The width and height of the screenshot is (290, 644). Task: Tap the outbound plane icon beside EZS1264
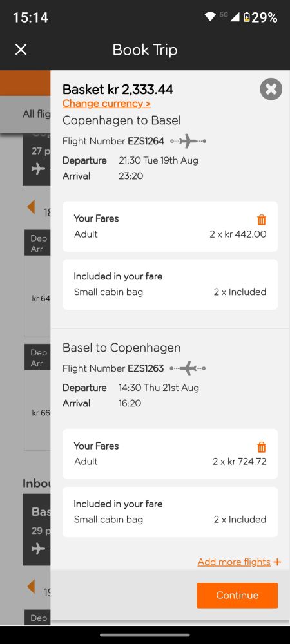(188, 141)
